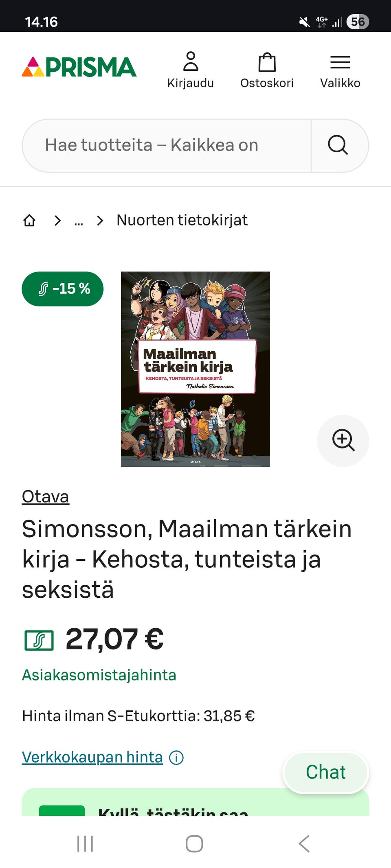View the book cover thumbnail
This screenshot has height=868, width=391.
tap(195, 369)
